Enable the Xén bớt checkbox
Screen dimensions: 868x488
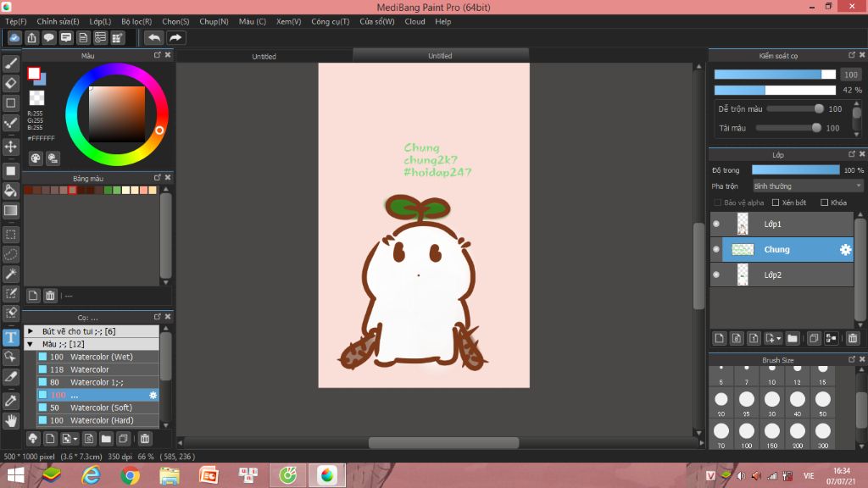click(x=776, y=202)
